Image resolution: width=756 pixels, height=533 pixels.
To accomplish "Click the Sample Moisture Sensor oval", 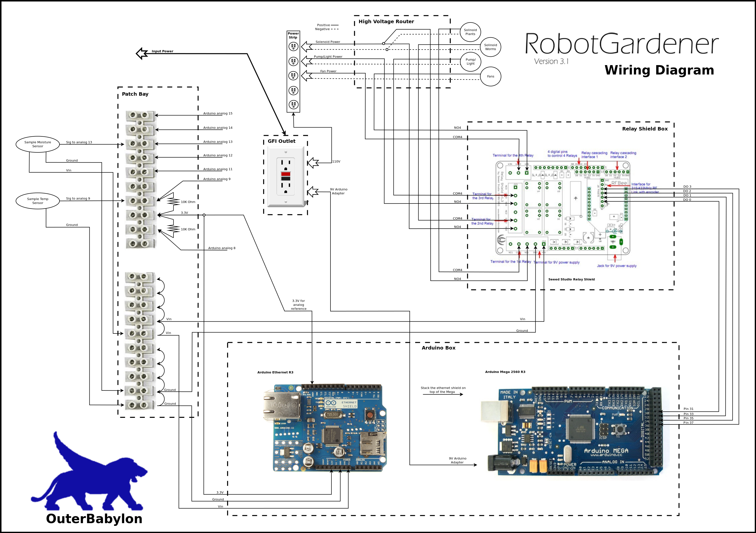I will tap(38, 144).
